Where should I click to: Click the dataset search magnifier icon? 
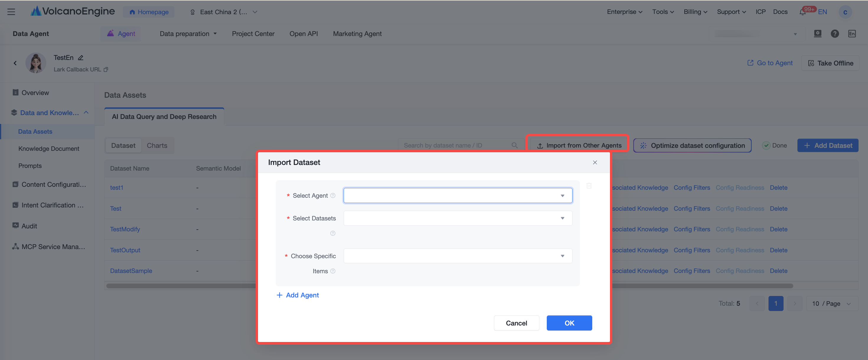(x=514, y=145)
